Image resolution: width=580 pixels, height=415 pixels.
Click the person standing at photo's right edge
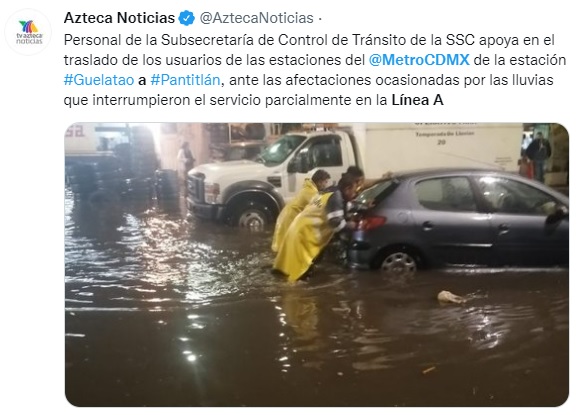538,156
